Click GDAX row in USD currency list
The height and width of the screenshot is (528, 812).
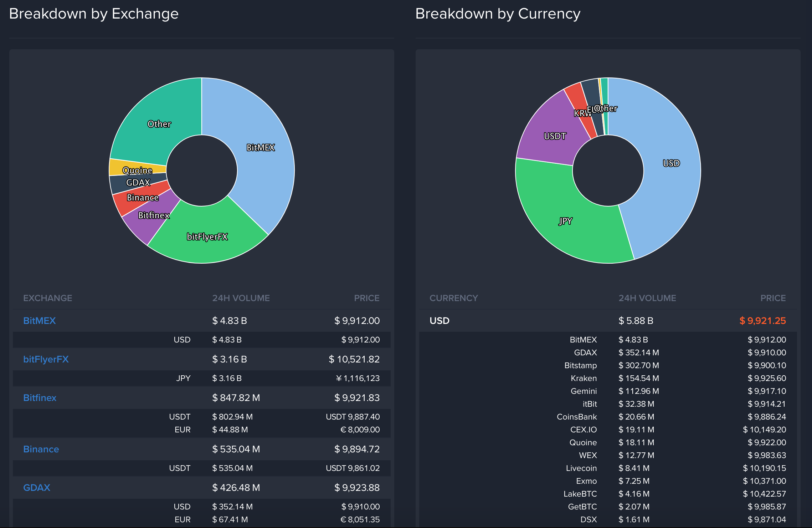tap(608, 352)
